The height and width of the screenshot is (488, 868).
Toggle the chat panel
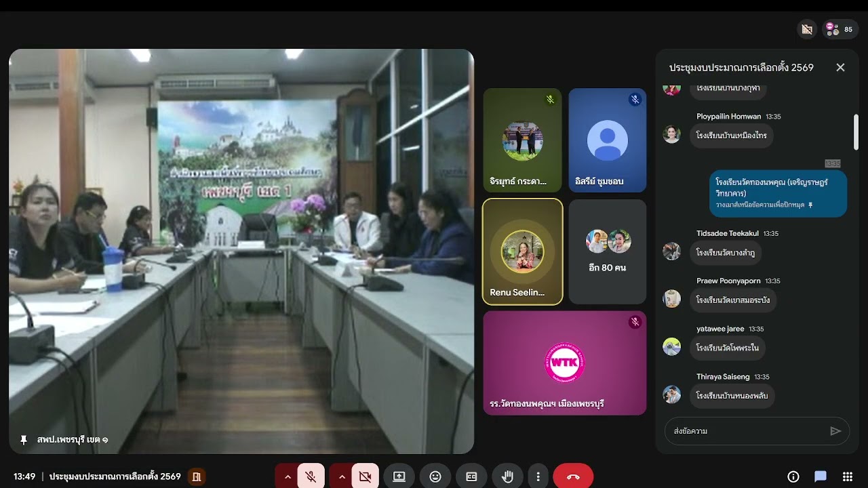coord(821,476)
